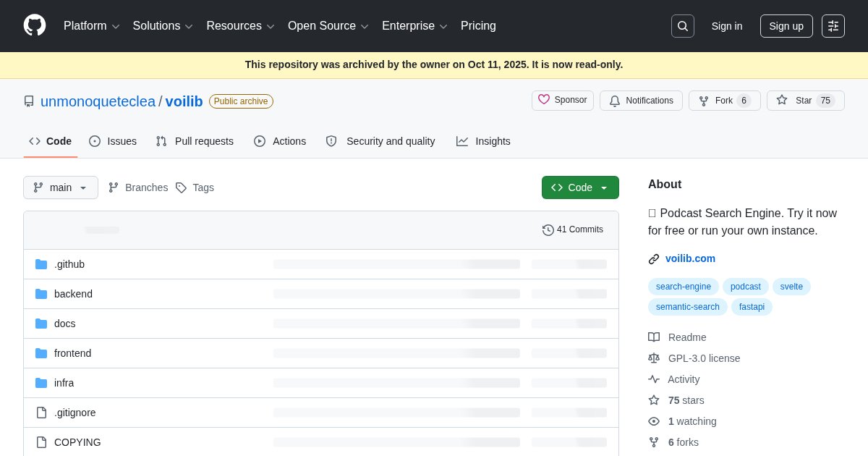Image resolution: width=868 pixels, height=456 pixels.
Task: Click Sign in
Action: (727, 26)
